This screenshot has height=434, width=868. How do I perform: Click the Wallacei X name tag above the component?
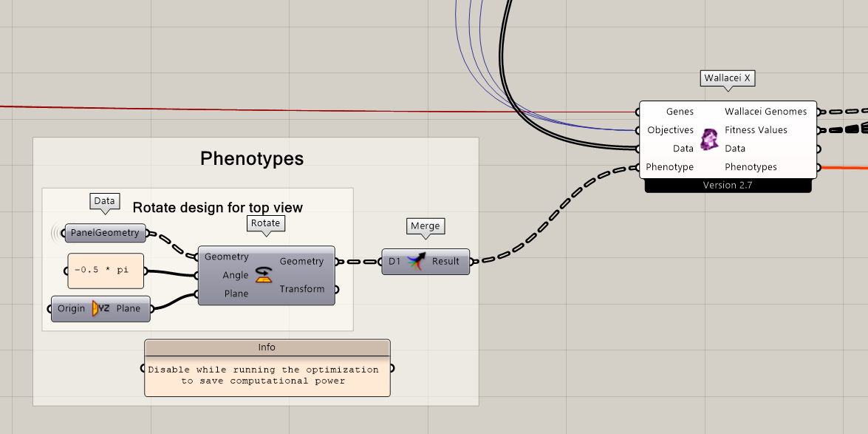pyautogui.click(x=727, y=78)
